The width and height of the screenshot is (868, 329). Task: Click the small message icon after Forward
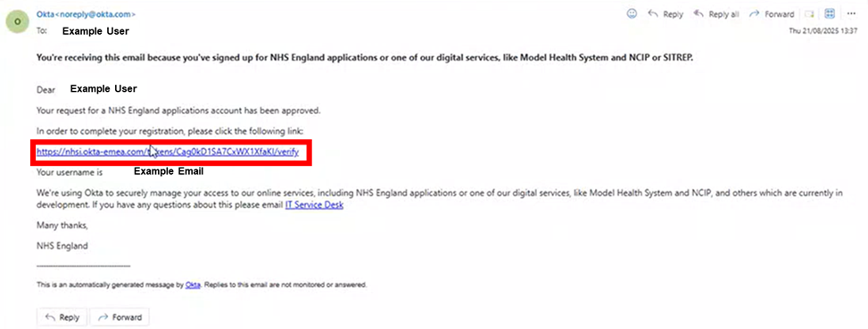809,14
